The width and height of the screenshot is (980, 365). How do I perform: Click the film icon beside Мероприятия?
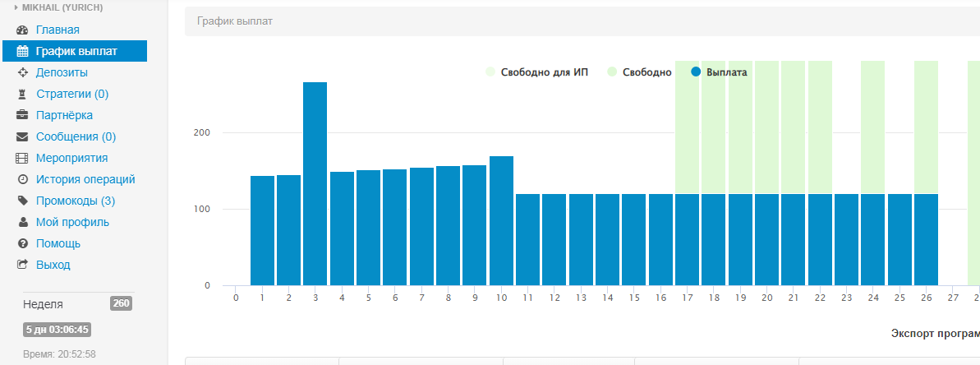[x=23, y=159]
